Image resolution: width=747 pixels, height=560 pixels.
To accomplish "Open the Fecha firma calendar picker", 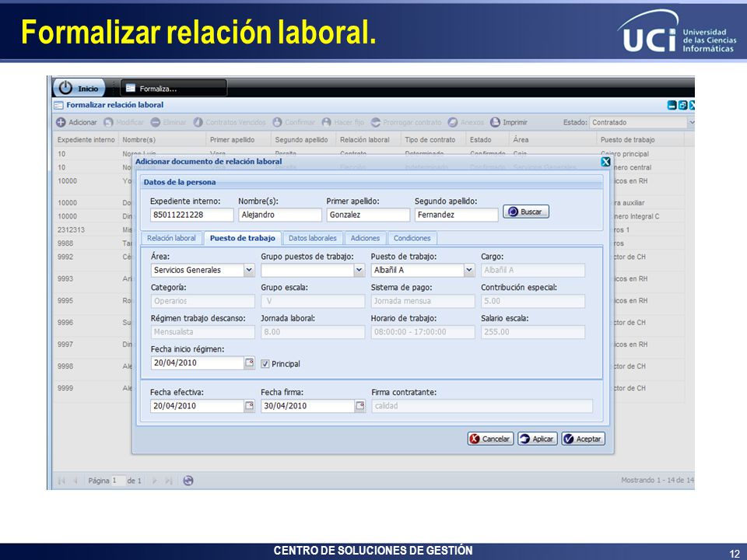I will (x=360, y=406).
